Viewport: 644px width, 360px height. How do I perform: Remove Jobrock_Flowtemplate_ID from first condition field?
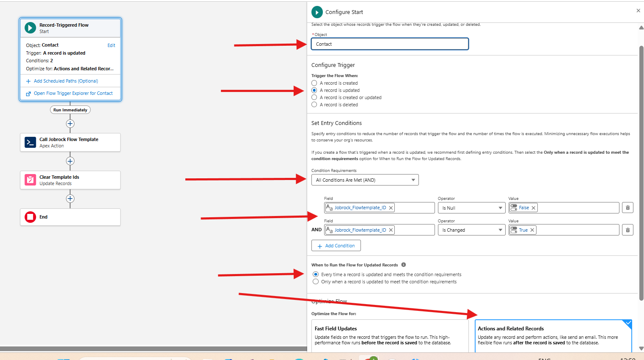pos(391,208)
